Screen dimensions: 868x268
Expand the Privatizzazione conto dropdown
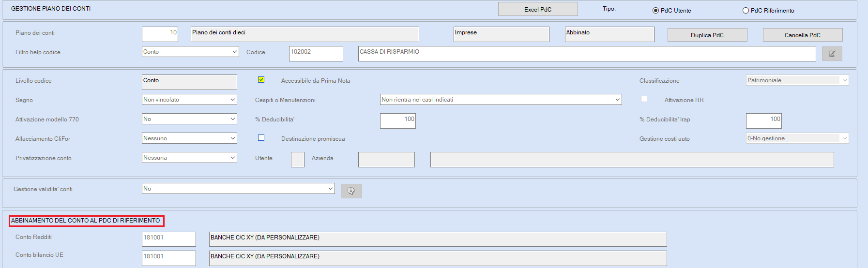click(x=189, y=158)
